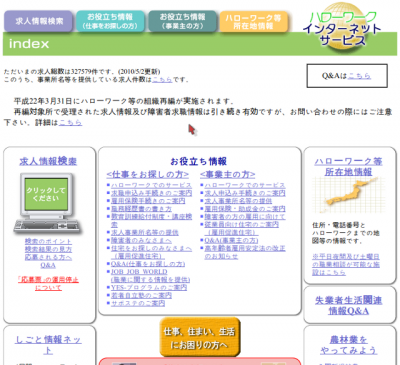Click the computer monitor job search image
Viewport: 400px width, 365px height.
tap(47, 203)
